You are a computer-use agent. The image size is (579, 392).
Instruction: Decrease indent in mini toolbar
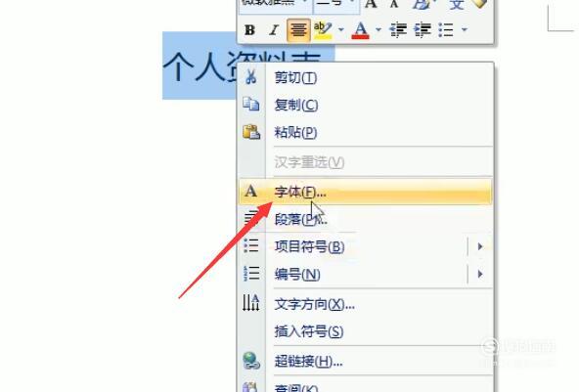click(x=398, y=30)
